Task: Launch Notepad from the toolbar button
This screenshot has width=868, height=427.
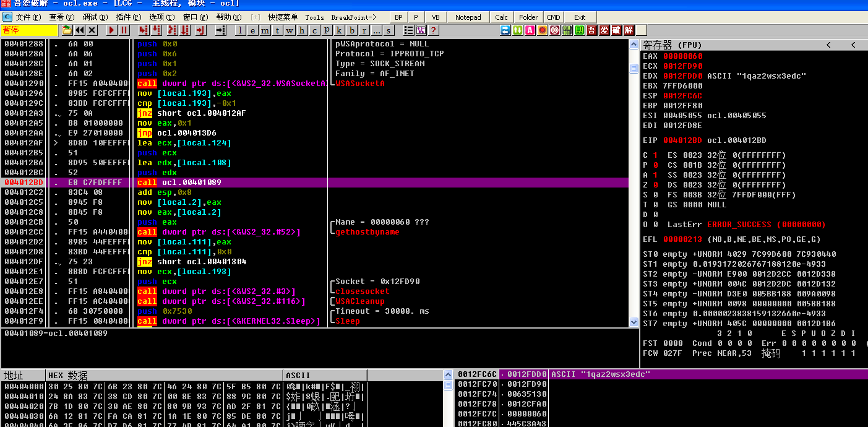Action: (468, 17)
